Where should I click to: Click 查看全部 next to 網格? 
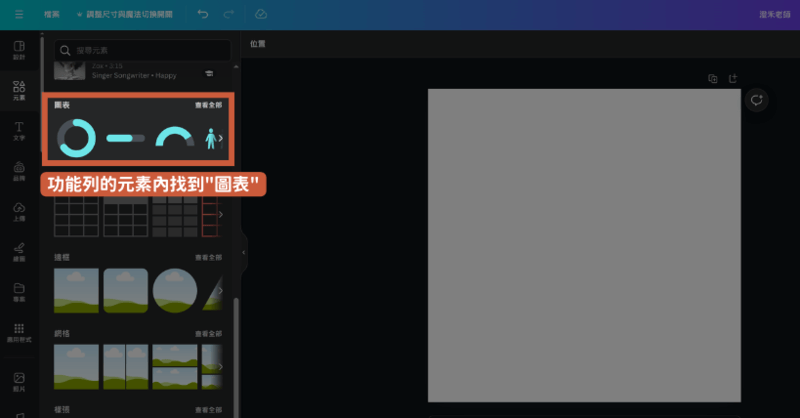(x=208, y=333)
